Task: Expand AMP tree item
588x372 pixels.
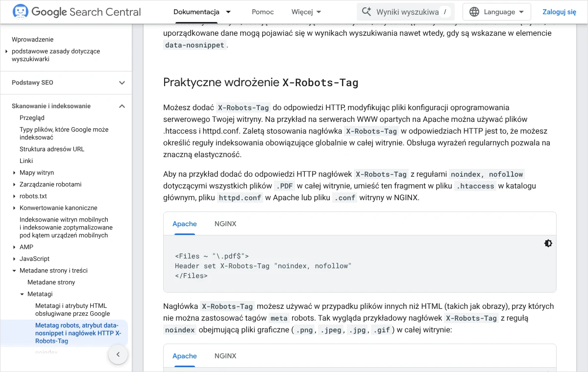Action: [14, 247]
